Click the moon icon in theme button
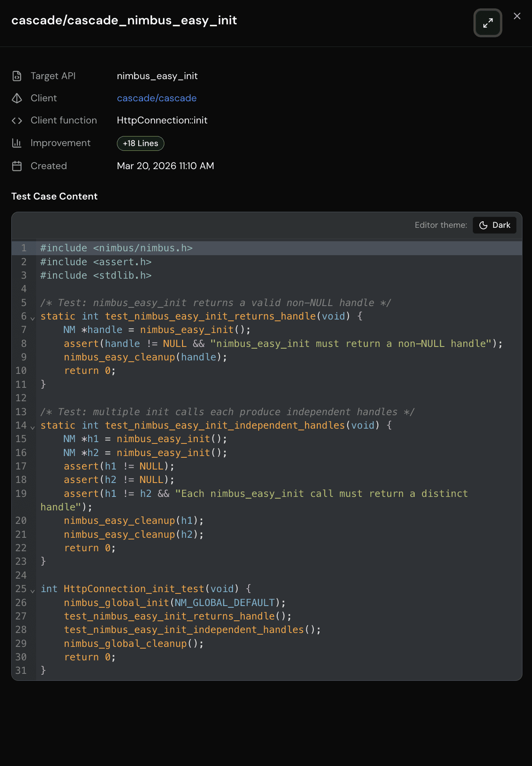This screenshot has width=532, height=766. (x=483, y=225)
